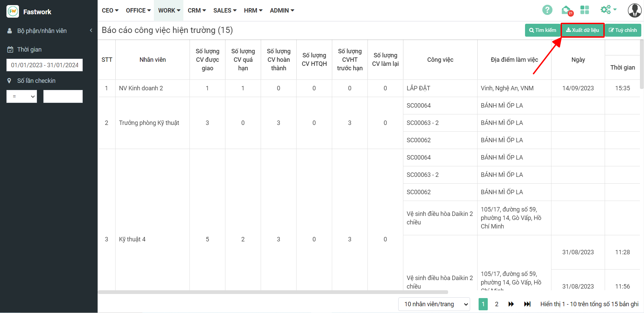
Task: Jump to last page icon
Action: coord(527,304)
